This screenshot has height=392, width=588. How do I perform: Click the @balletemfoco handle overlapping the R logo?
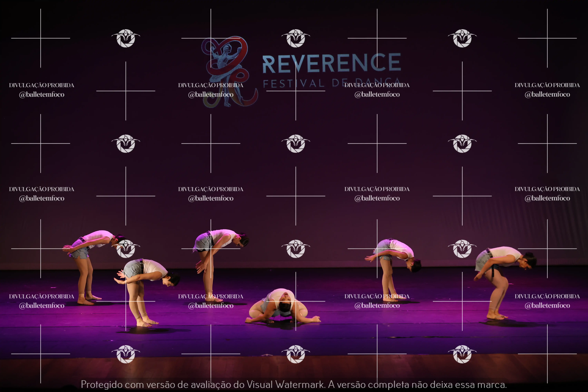pyautogui.click(x=211, y=94)
